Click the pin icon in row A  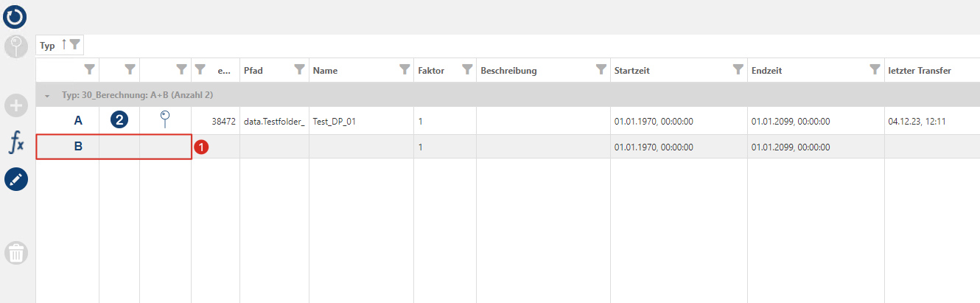click(166, 119)
